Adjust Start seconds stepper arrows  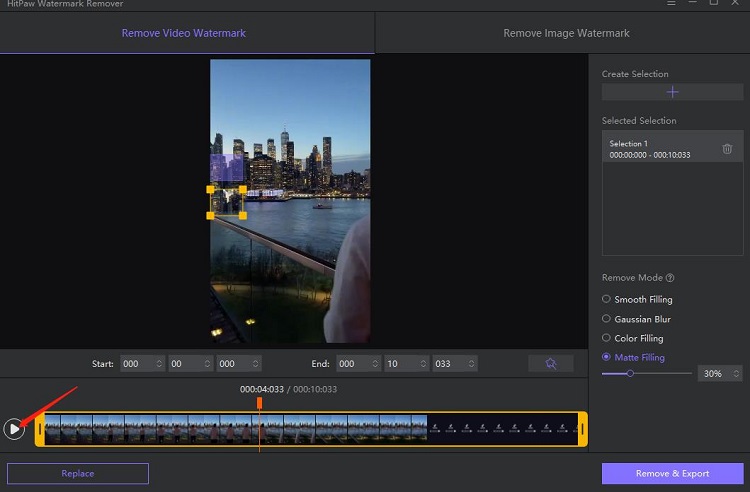pos(207,363)
